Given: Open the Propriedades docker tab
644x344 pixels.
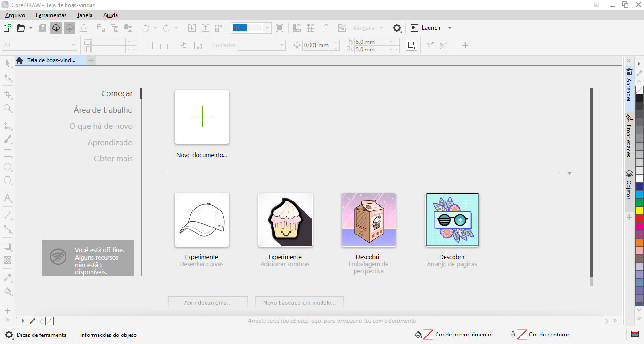Looking at the screenshot, I should point(629,136).
